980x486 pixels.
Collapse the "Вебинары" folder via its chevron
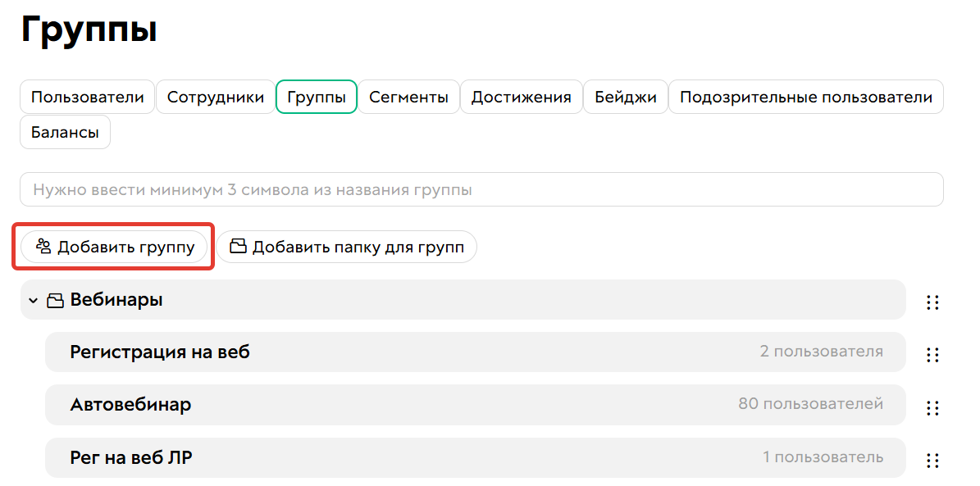(32, 300)
